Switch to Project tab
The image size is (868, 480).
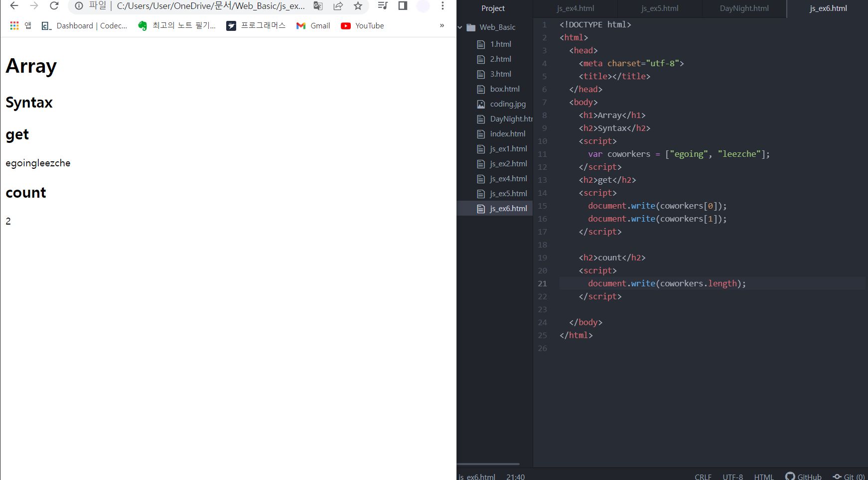pos(493,8)
